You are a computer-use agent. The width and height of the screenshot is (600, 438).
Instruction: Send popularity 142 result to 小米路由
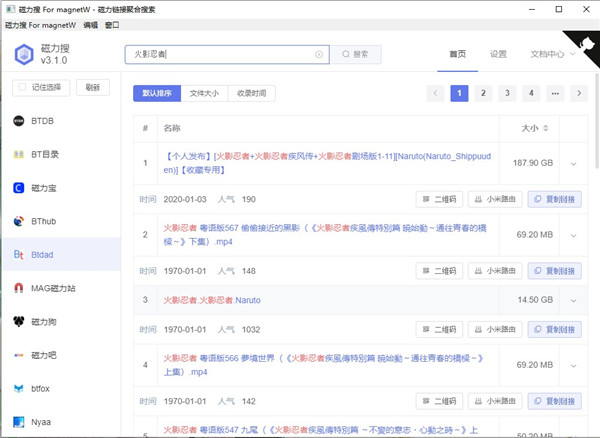(495, 401)
